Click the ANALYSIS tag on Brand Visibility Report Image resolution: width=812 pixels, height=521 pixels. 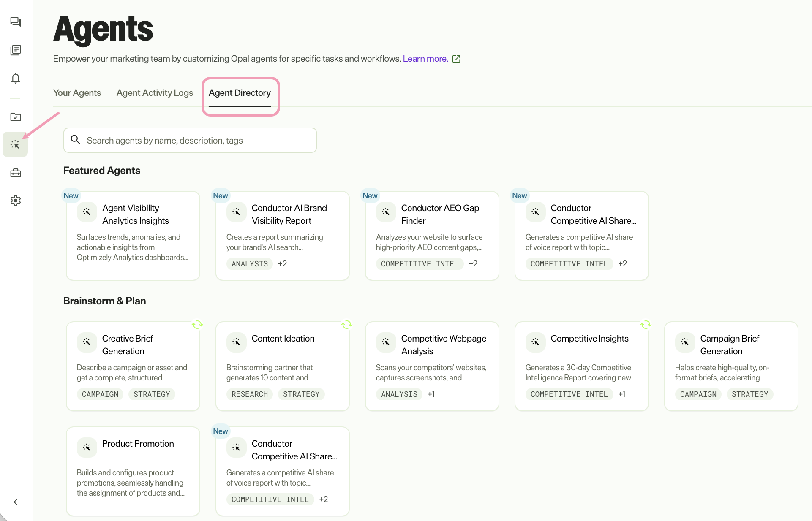250,264
